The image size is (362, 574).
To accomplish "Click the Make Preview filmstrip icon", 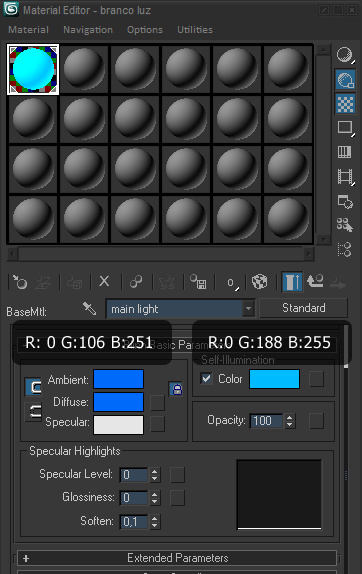I will pyautogui.click(x=345, y=177).
